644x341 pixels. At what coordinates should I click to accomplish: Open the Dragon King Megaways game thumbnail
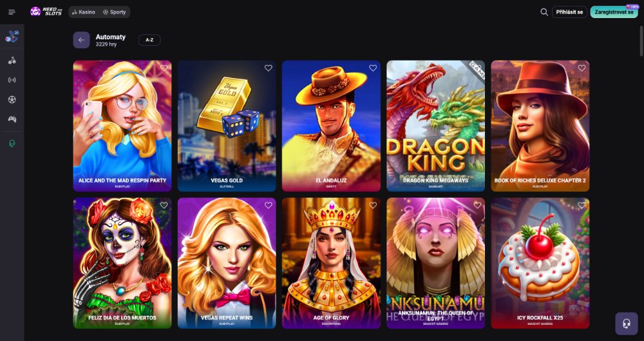coord(435,126)
